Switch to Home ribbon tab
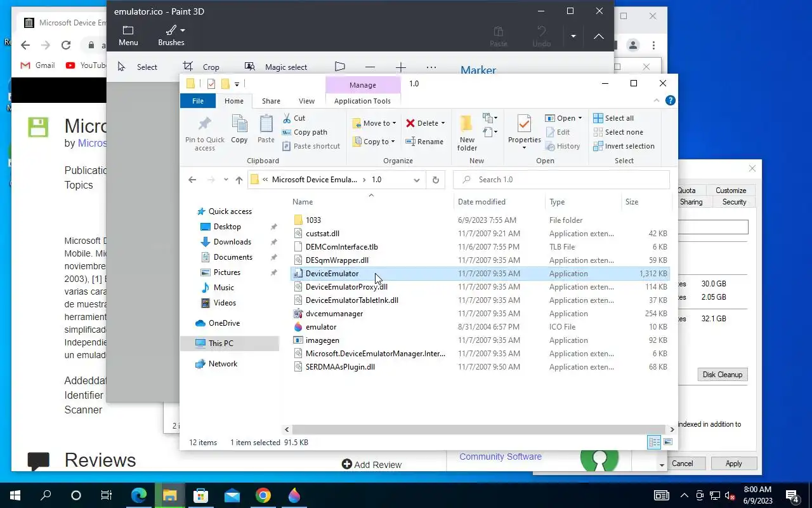This screenshot has width=812, height=508. 234,101
